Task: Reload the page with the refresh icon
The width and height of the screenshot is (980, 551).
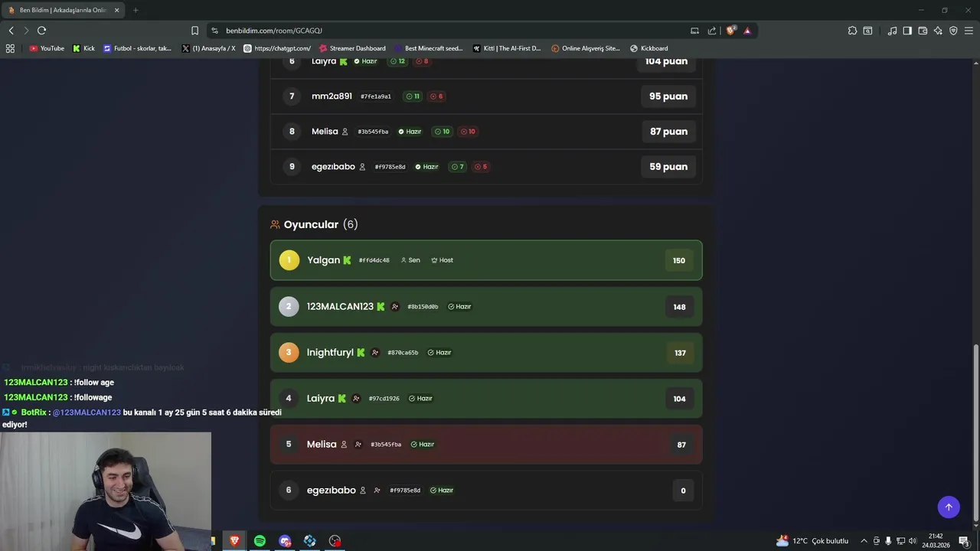Action: coord(41,31)
